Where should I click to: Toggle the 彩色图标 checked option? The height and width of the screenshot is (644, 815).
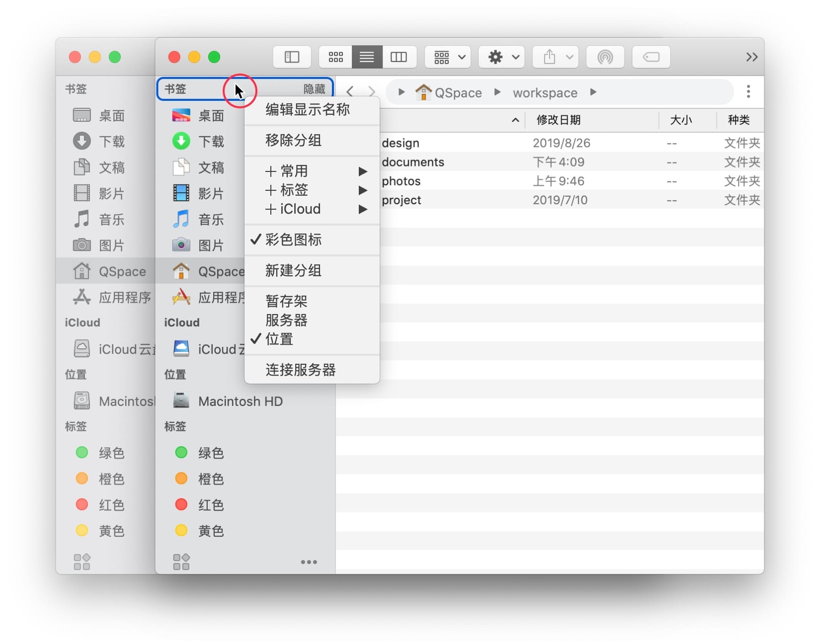(x=293, y=240)
